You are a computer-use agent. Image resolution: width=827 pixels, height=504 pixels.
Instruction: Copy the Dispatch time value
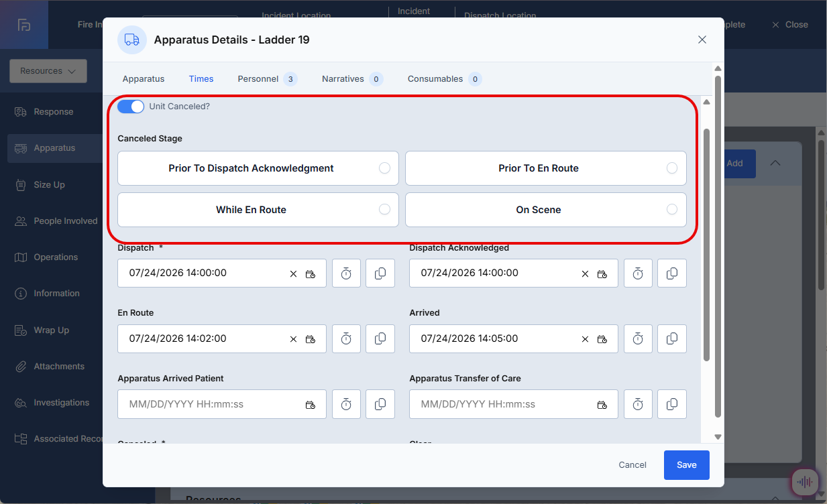[x=380, y=273]
